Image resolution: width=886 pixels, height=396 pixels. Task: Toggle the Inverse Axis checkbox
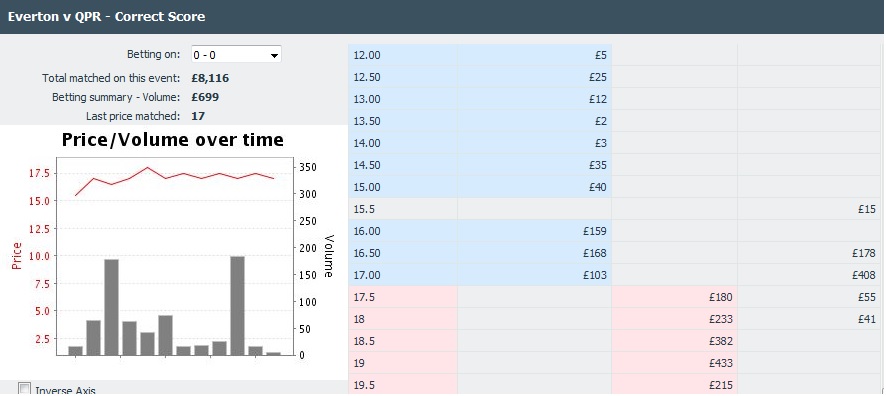(x=24, y=389)
